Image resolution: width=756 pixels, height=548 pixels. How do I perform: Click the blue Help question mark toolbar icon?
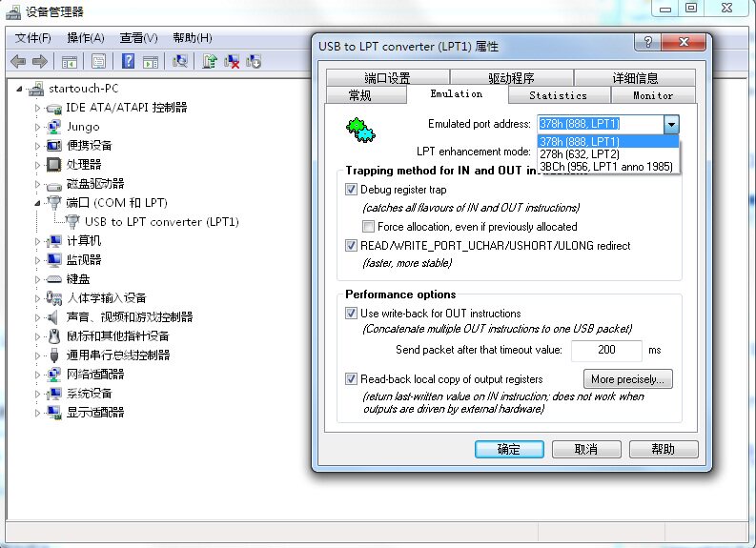coord(129,61)
